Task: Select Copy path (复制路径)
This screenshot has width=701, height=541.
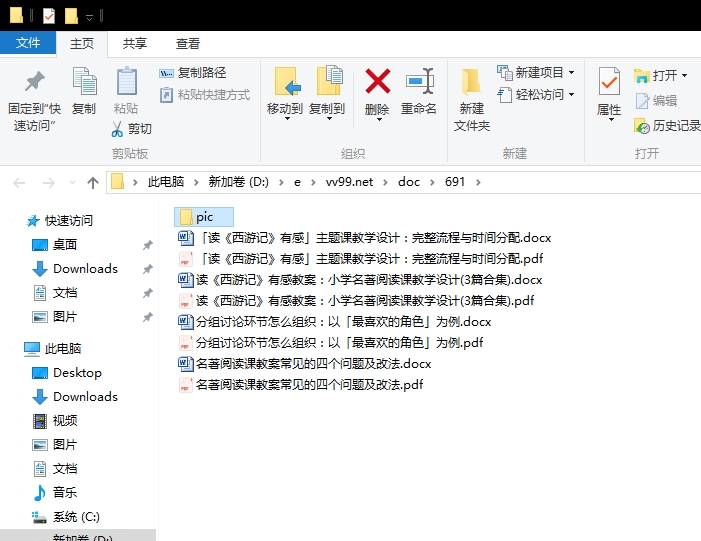Action: point(193,73)
